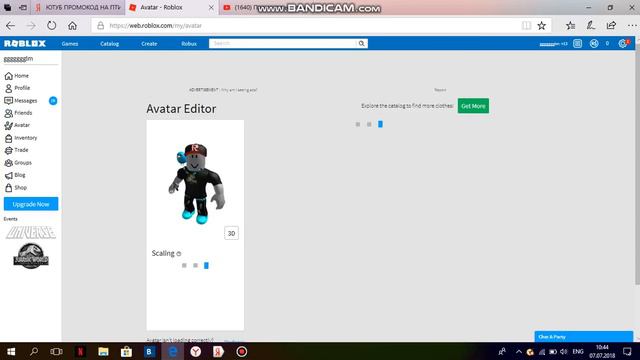
Task: Open the Windows Start menu
Action: click(11, 351)
